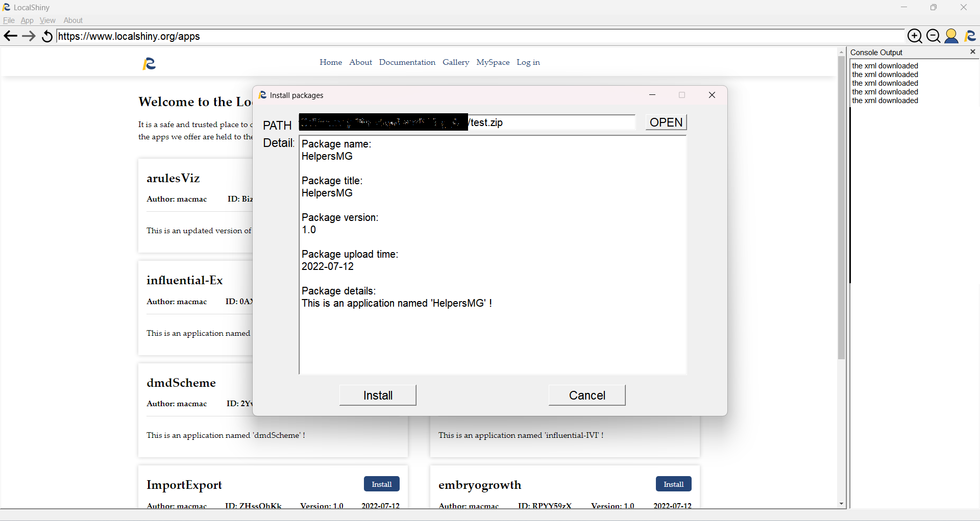Zoom out with the magnifier minus icon
This screenshot has height=521, width=980.
pyautogui.click(x=933, y=36)
